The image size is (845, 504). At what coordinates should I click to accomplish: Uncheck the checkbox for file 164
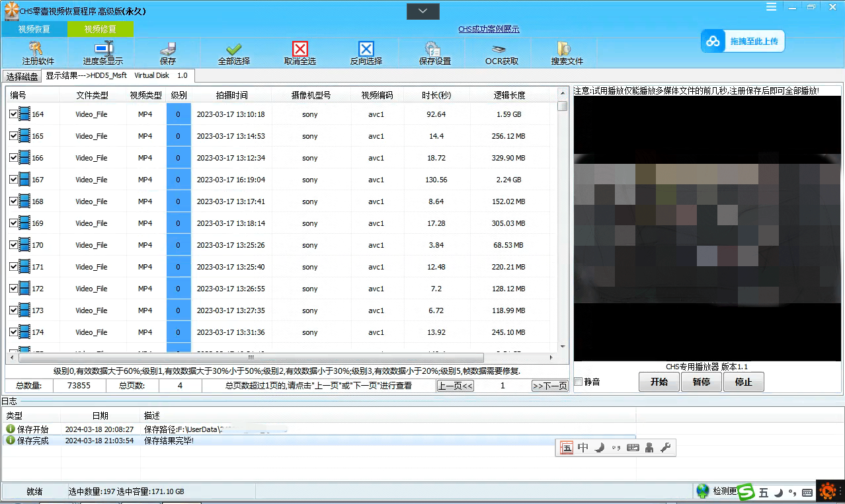tap(14, 114)
